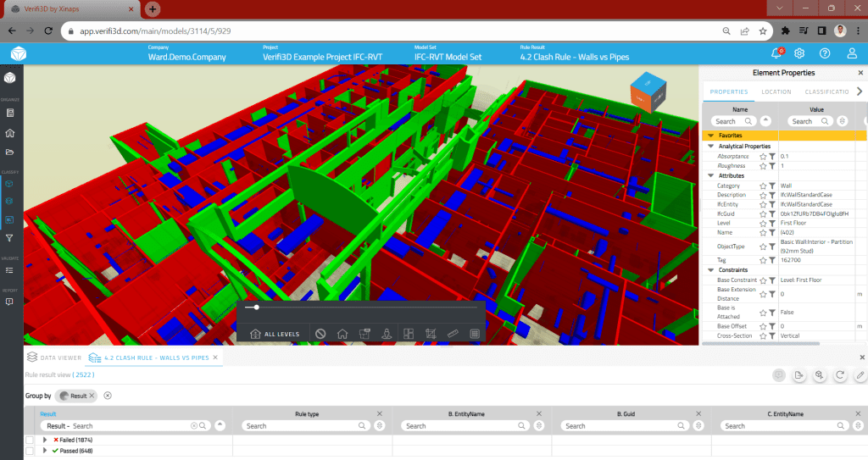Viewport: 868px width, 460px height.
Task: Open the folder icon in left sidebar
Action: [x=10, y=152]
